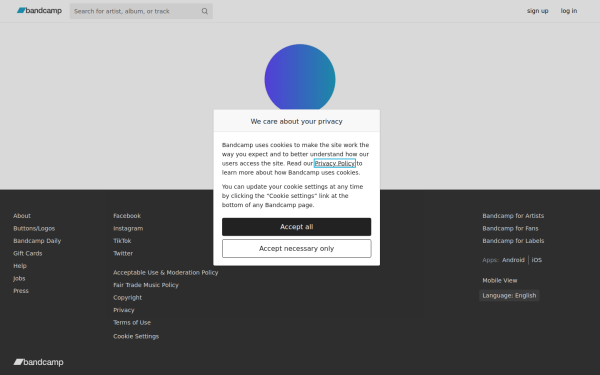Screen dimensions: 600x375
Task: Open the Gift Cards page
Action: [28, 253]
